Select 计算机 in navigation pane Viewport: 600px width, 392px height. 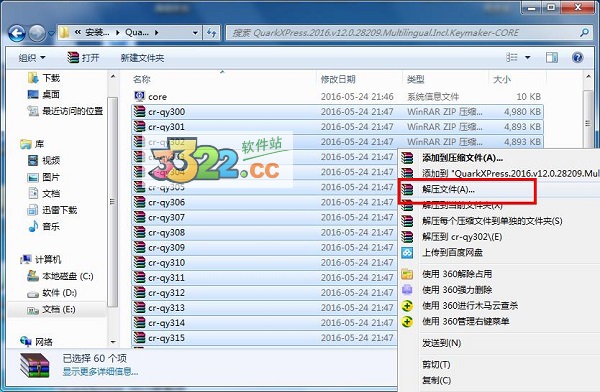tap(41, 260)
